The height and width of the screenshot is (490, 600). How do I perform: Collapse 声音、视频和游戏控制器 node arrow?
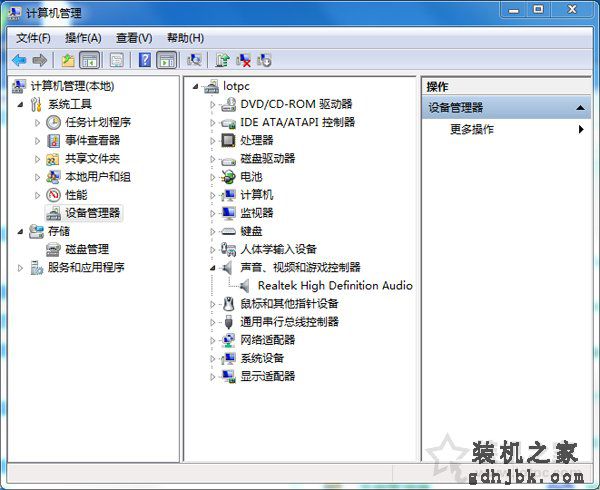(213, 268)
